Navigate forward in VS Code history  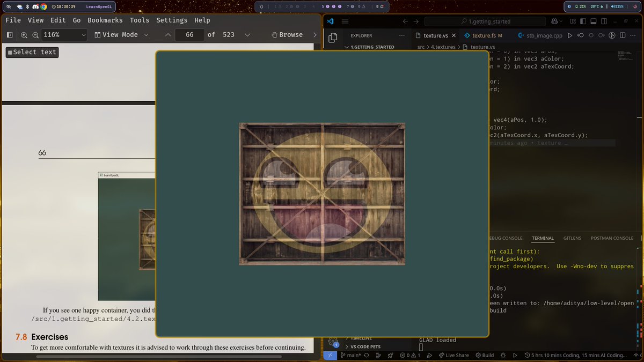pyautogui.click(x=416, y=21)
